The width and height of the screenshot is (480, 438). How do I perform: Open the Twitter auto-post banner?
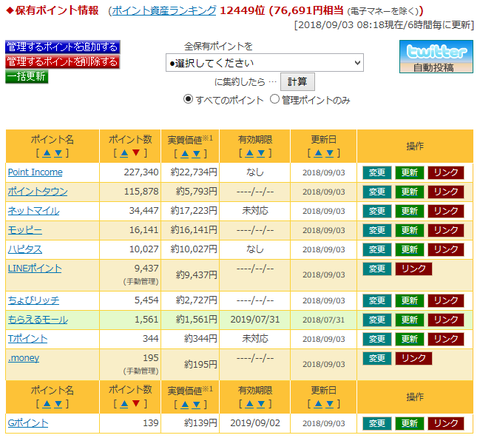pyautogui.click(x=436, y=57)
